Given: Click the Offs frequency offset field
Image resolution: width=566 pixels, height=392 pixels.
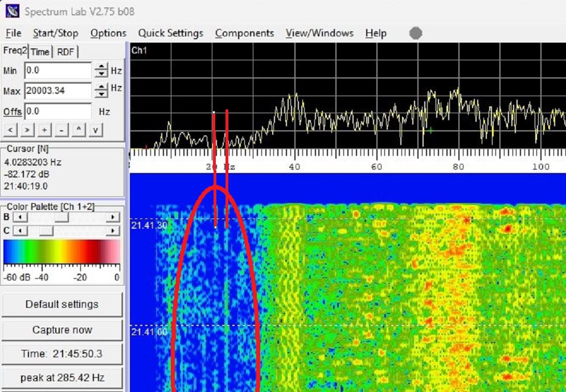Looking at the screenshot, I should click(x=58, y=111).
